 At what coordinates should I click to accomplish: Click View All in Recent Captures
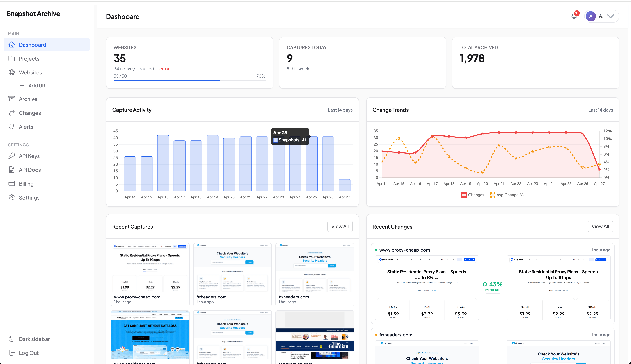coord(340,226)
